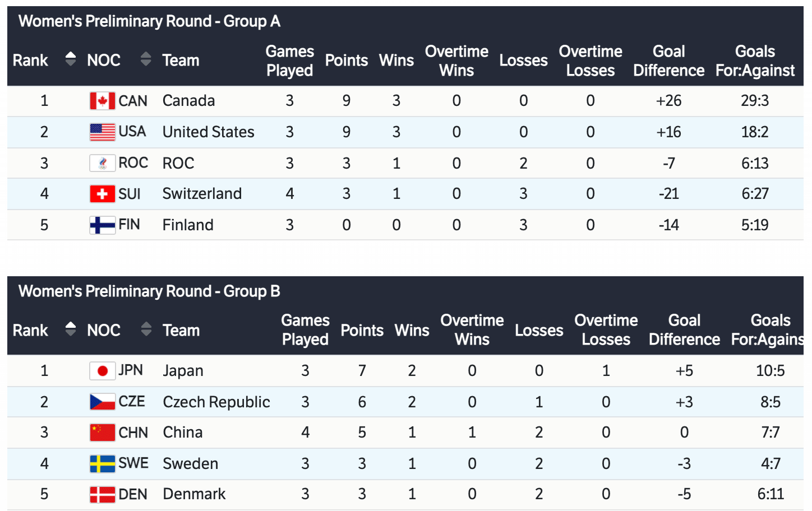Viewport: 812px width, 511px height.
Task: Select Canada's 29:3 goals cell
Action: pyautogui.click(x=755, y=101)
